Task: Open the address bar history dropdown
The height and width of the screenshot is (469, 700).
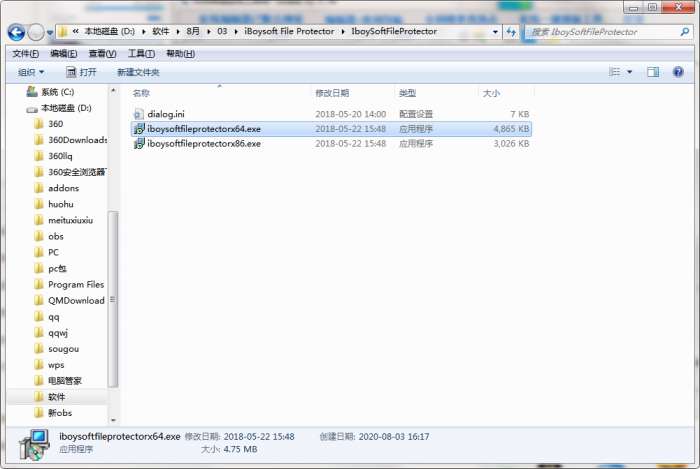Action: tap(495, 32)
